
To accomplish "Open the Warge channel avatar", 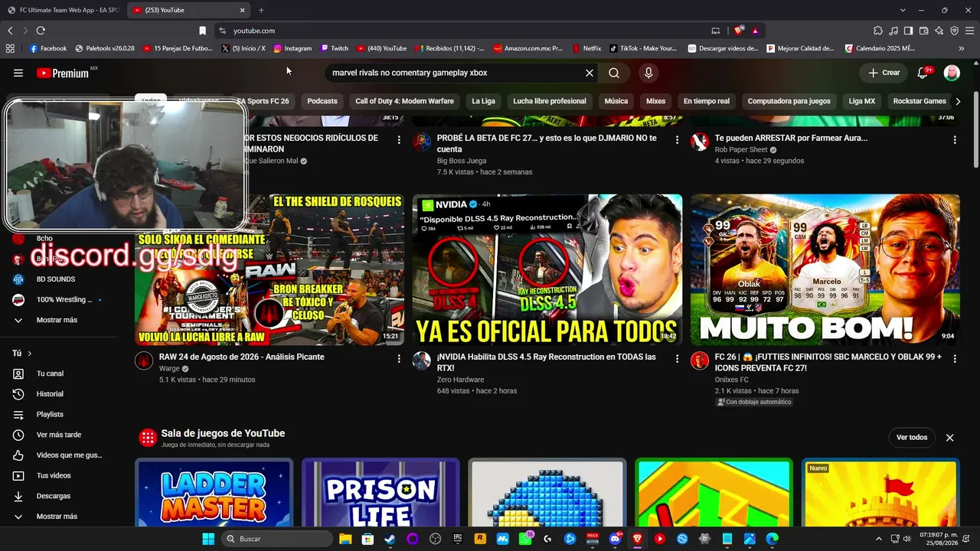I will point(144,360).
